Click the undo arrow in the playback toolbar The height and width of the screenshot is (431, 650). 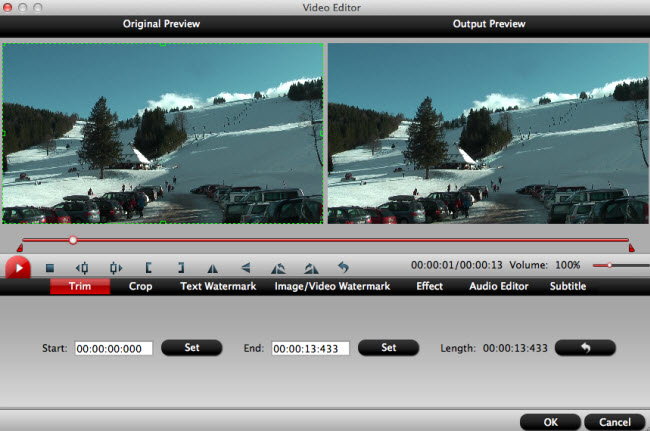coord(343,267)
